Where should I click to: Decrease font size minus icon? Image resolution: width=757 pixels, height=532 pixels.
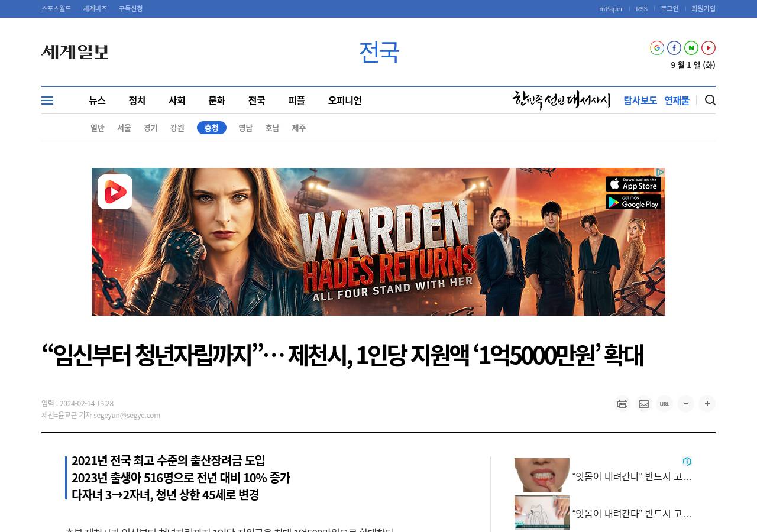pyautogui.click(x=686, y=404)
